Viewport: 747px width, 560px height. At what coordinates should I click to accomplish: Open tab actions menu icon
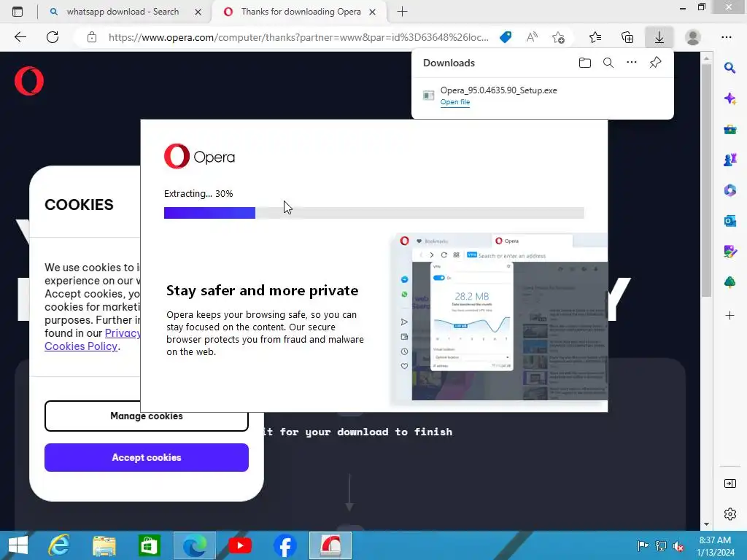18,12
